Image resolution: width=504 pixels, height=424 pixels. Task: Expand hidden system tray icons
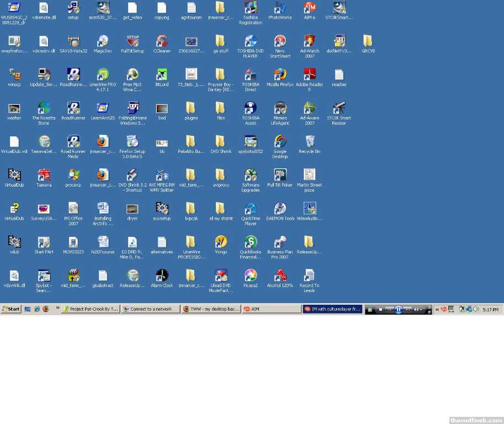click(438, 309)
